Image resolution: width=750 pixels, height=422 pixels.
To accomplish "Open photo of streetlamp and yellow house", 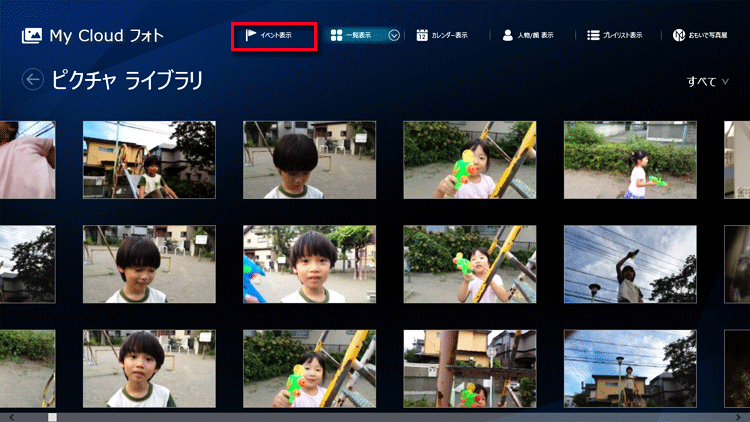I will coord(630,368).
